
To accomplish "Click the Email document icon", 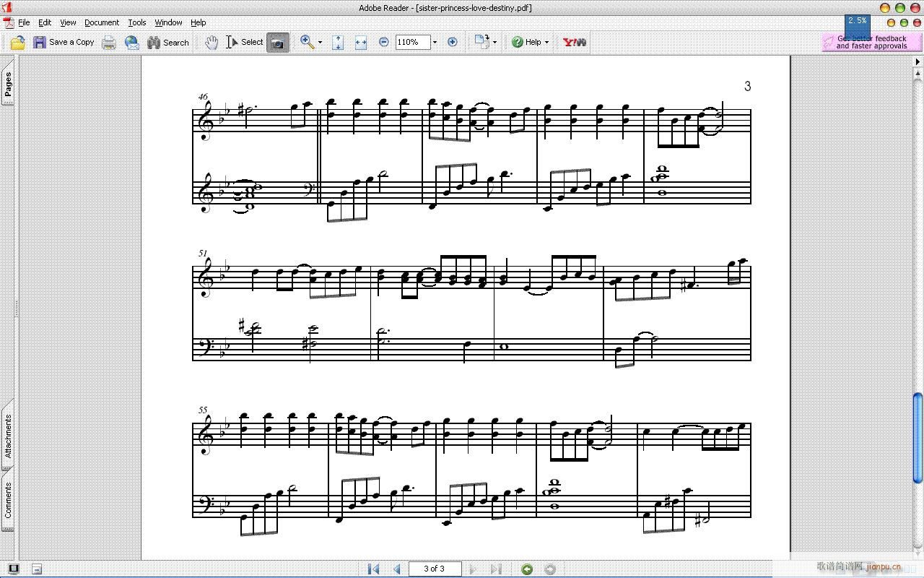I will click(x=132, y=43).
